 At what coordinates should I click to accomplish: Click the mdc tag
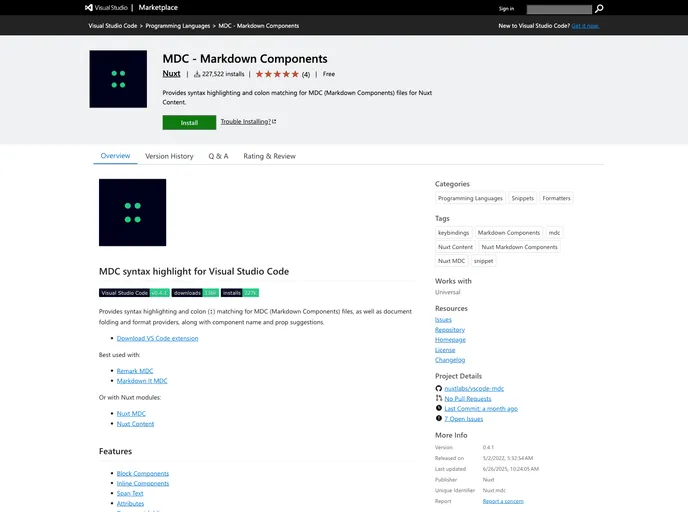click(x=554, y=233)
